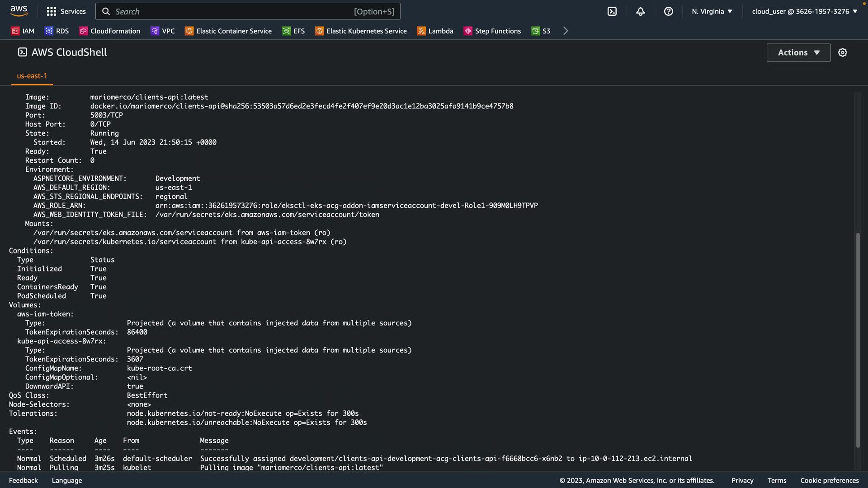Screen dimensions: 868x488
Task: Select the us-east-1 terminal tab
Action: (x=32, y=76)
